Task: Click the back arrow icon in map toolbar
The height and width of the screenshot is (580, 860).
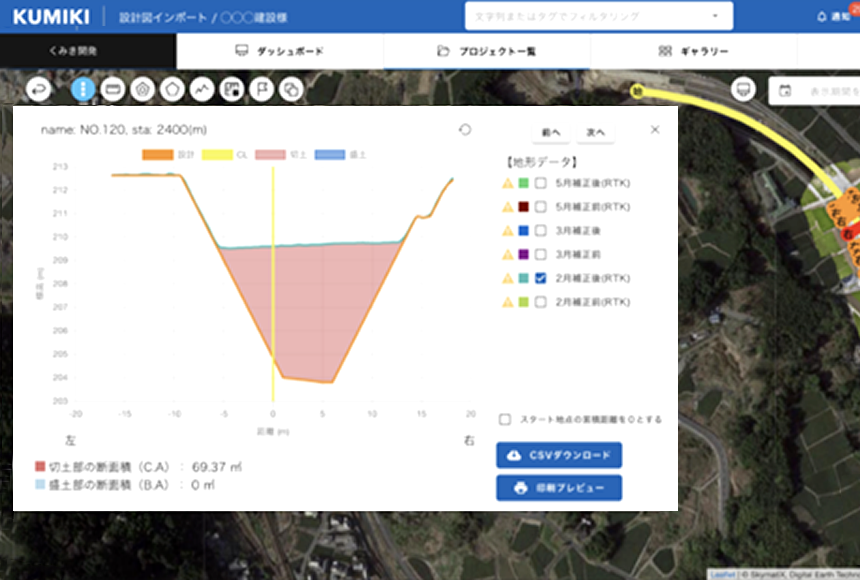Action: click(x=39, y=89)
